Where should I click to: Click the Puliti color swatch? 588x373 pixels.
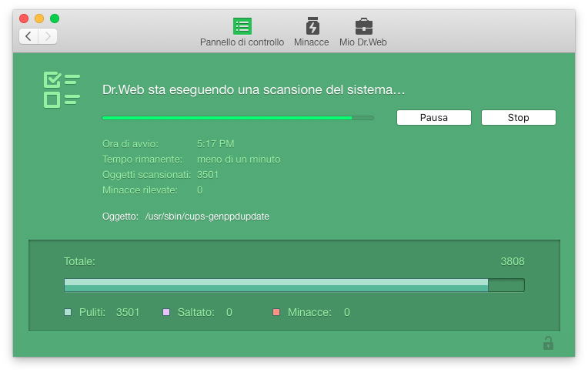tap(68, 312)
